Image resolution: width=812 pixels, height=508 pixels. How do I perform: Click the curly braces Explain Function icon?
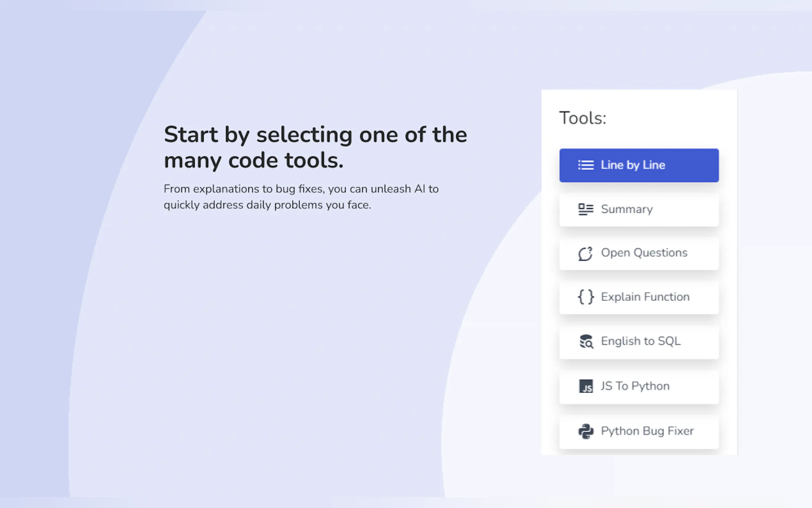coord(586,297)
